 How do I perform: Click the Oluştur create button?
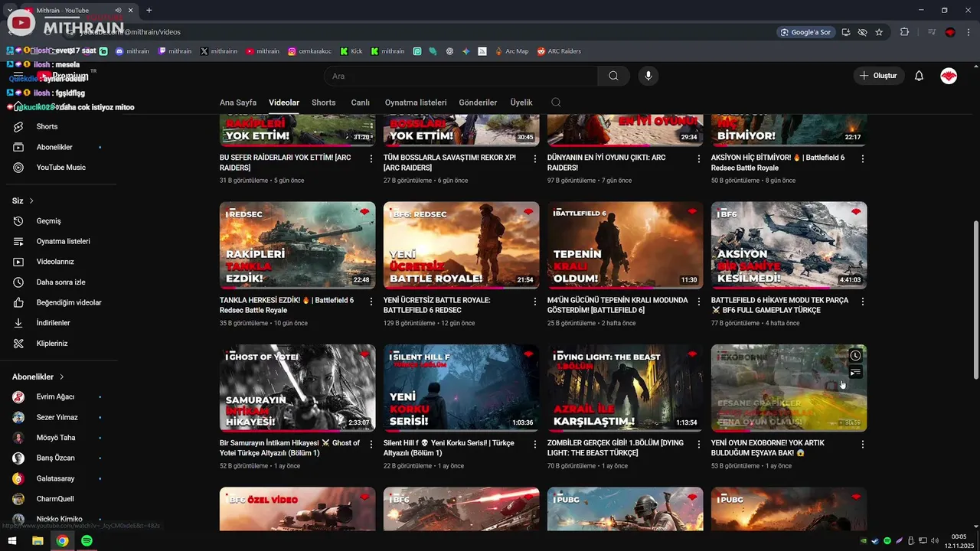tap(879, 76)
